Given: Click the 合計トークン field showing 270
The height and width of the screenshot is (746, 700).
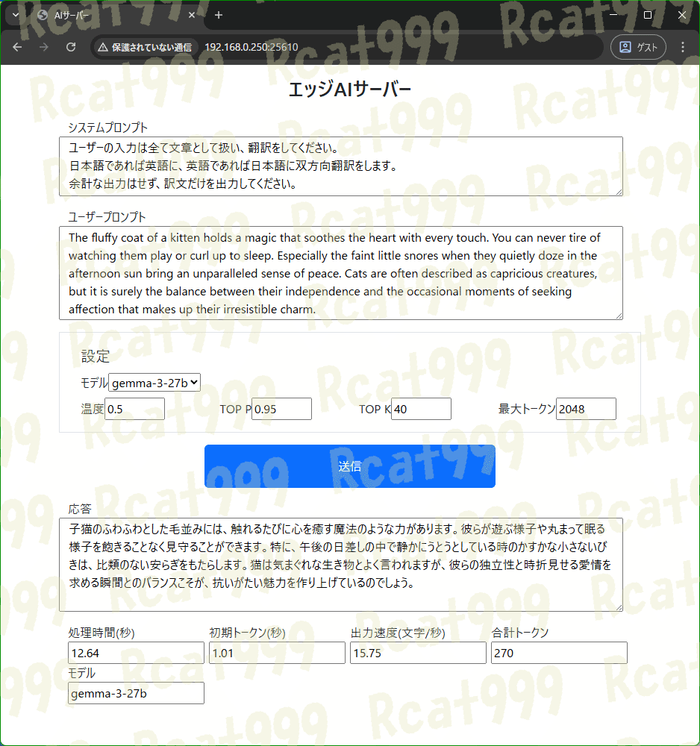Looking at the screenshot, I should click(x=559, y=653).
